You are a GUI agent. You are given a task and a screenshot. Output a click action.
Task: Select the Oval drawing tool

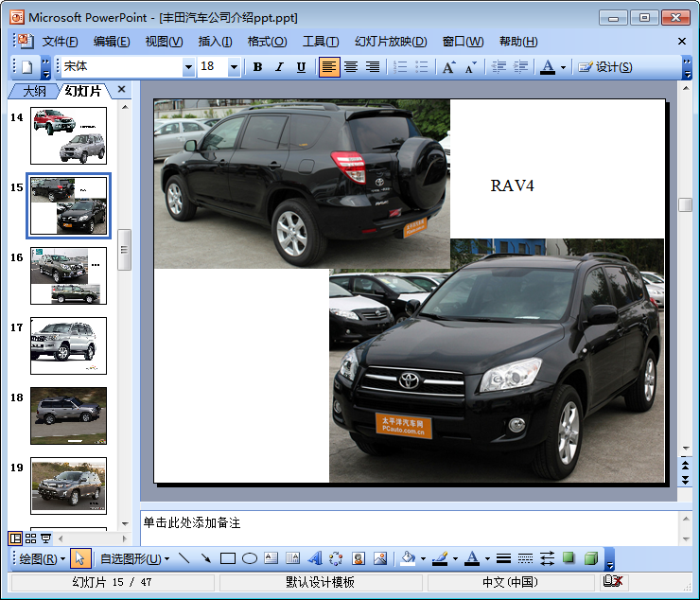tap(250, 558)
